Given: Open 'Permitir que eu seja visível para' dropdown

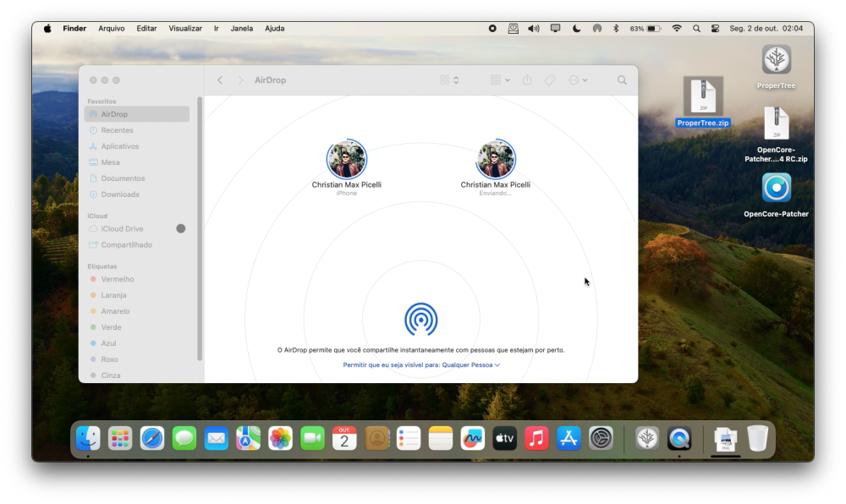Looking at the screenshot, I should 421,365.
